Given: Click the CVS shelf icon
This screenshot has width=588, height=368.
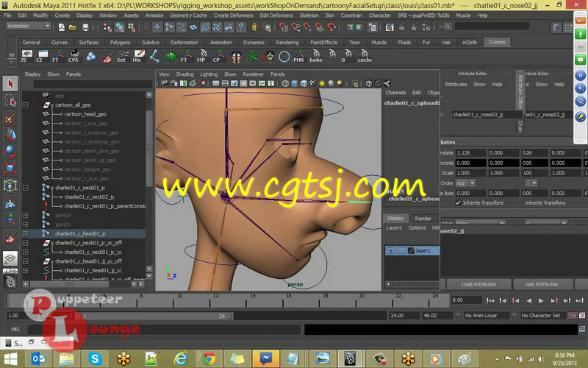Looking at the screenshot, I should coord(73,56).
